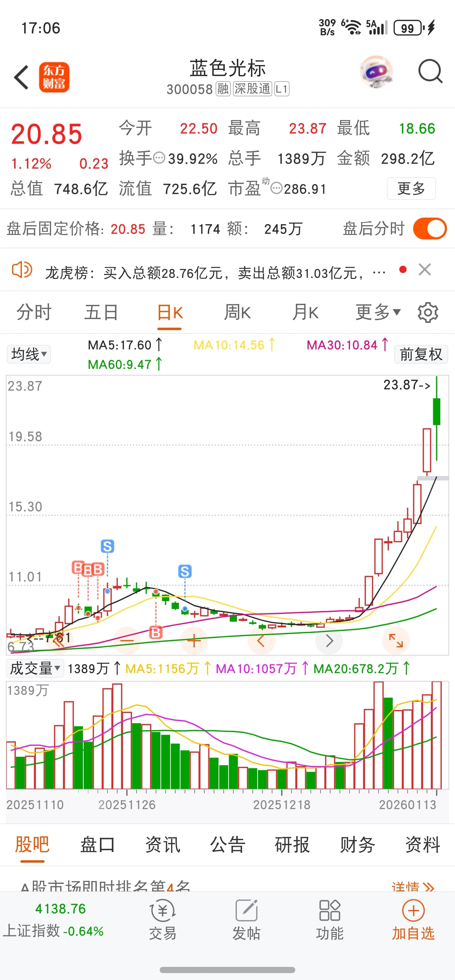Tap the volume MA20:678.2万 label
The width and height of the screenshot is (455, 980).
(x=362, y=669)
